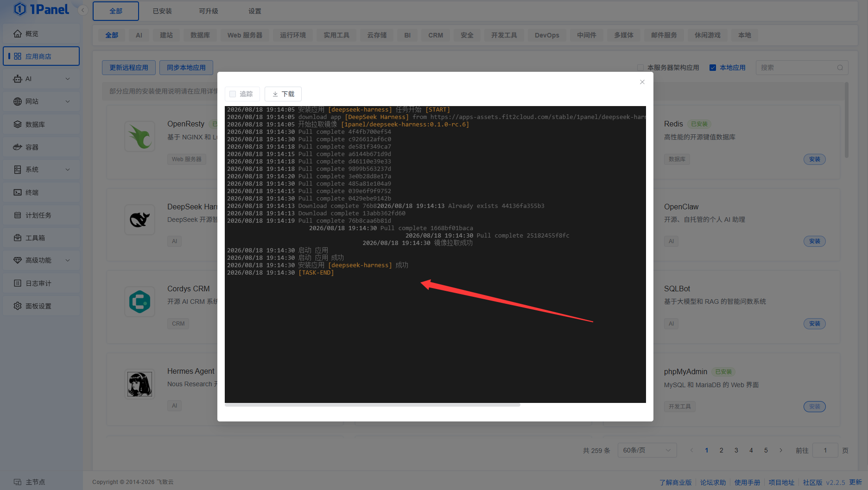Click the 工具箱 toolbox icon
Image resolution: width=868 pixels, height=490 pixels.
click(x=18, y=238)
